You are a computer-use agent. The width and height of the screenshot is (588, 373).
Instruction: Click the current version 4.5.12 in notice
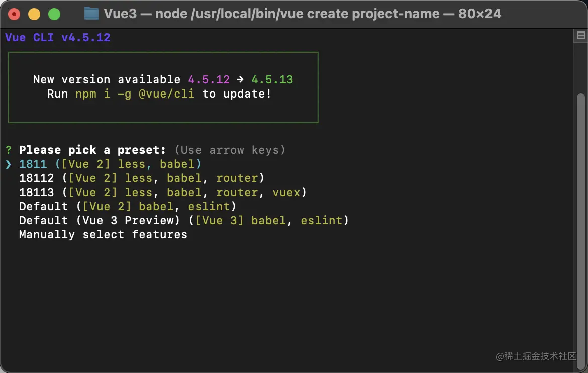point(209,79)
